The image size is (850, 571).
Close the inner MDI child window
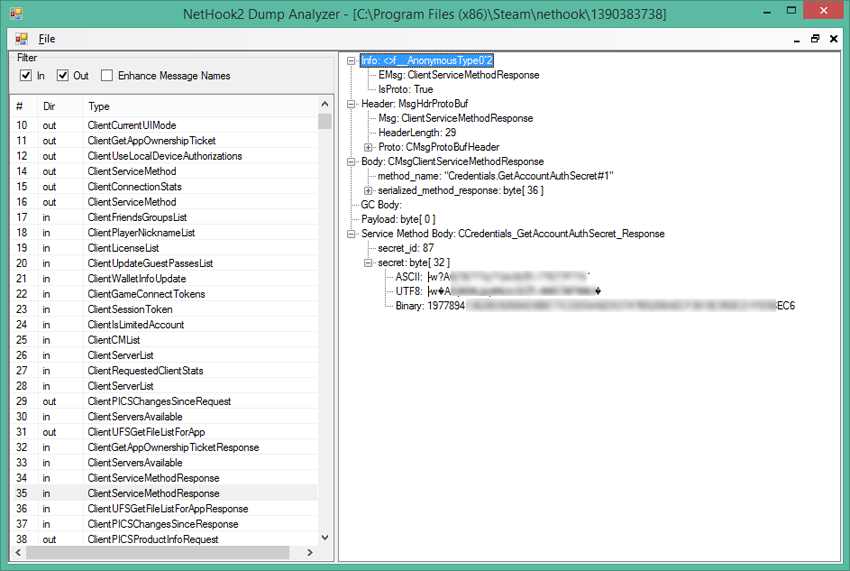tap(834, 39)
